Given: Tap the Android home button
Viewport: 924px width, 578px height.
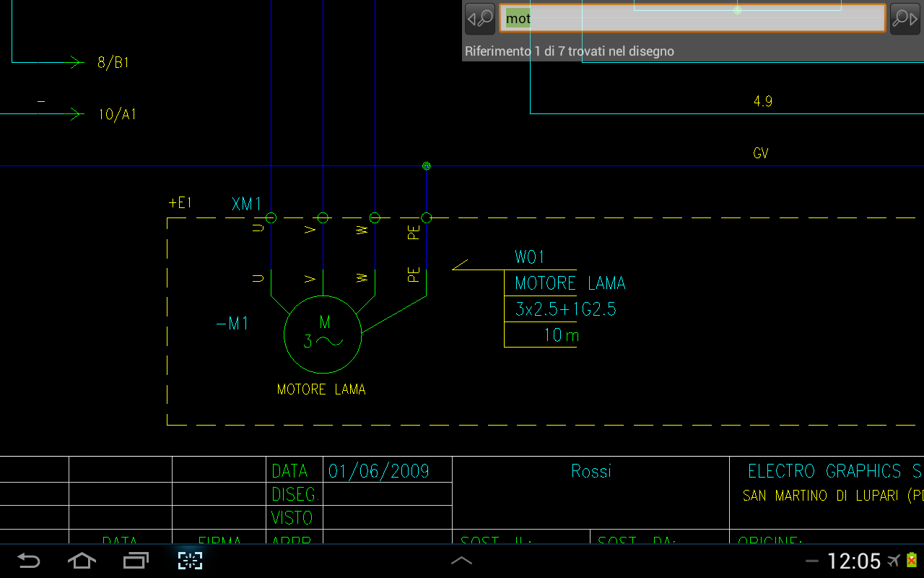Looking at the screenshot, I should 82,561.
